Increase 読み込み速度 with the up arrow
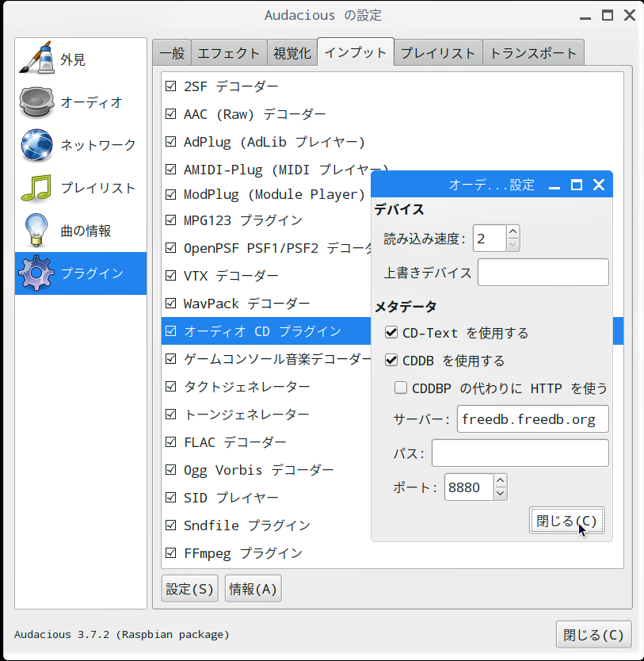Viewport: 644px width, 661px height. click(x=513, y=232)
